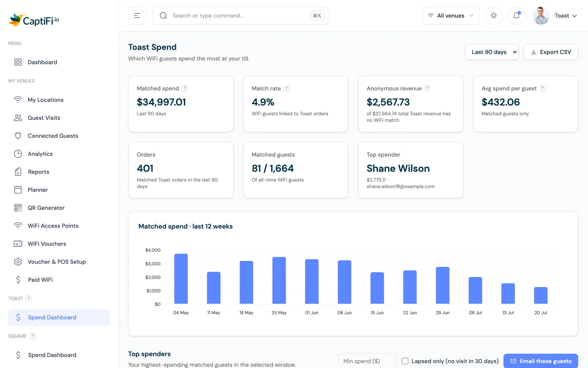Image resolution: width=588 pixels, height=368 pixels.
Task: Focus the search or type command field
Action: pos(240,15)
